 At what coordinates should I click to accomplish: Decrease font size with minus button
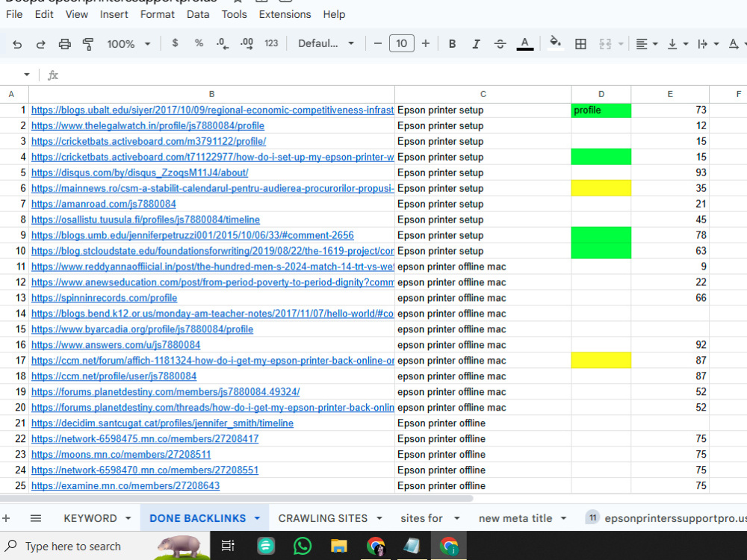click(378, 44)
